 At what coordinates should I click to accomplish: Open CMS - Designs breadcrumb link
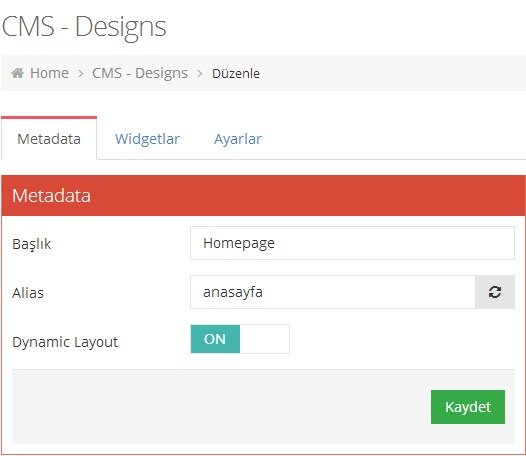tap(140, 73)
